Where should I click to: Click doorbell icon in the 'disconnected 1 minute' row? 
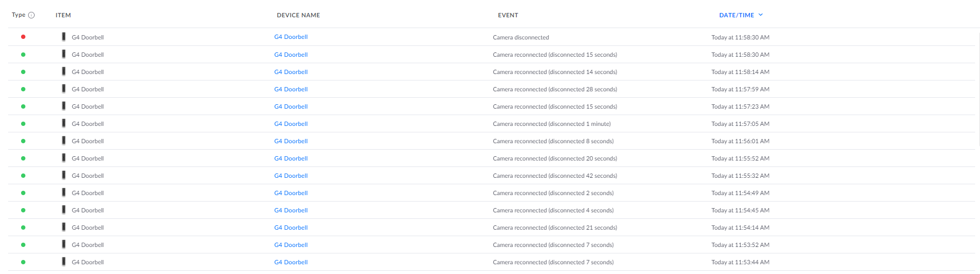coord(64,123)
